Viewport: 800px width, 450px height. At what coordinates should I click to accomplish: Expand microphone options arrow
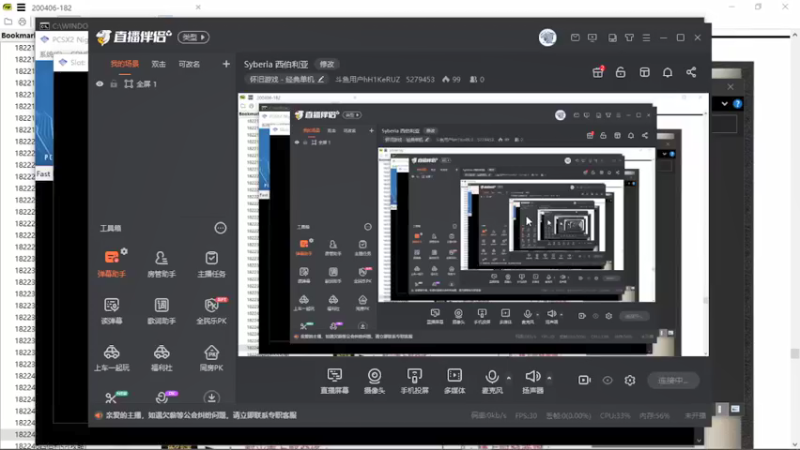coord(509,378)
